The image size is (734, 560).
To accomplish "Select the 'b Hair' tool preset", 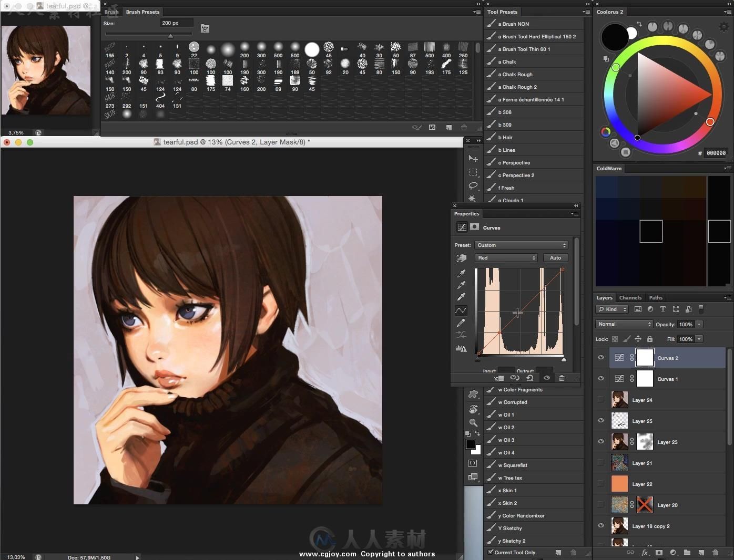I will (534, 137).
